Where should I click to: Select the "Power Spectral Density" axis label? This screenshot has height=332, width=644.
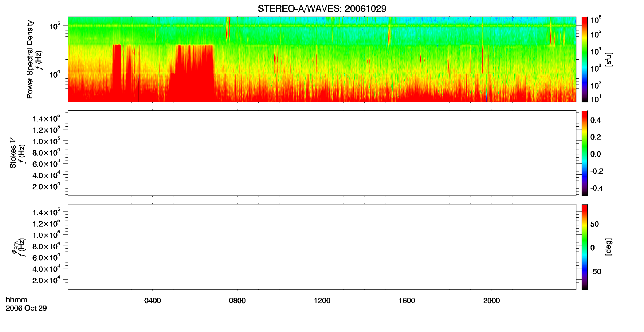30,59
